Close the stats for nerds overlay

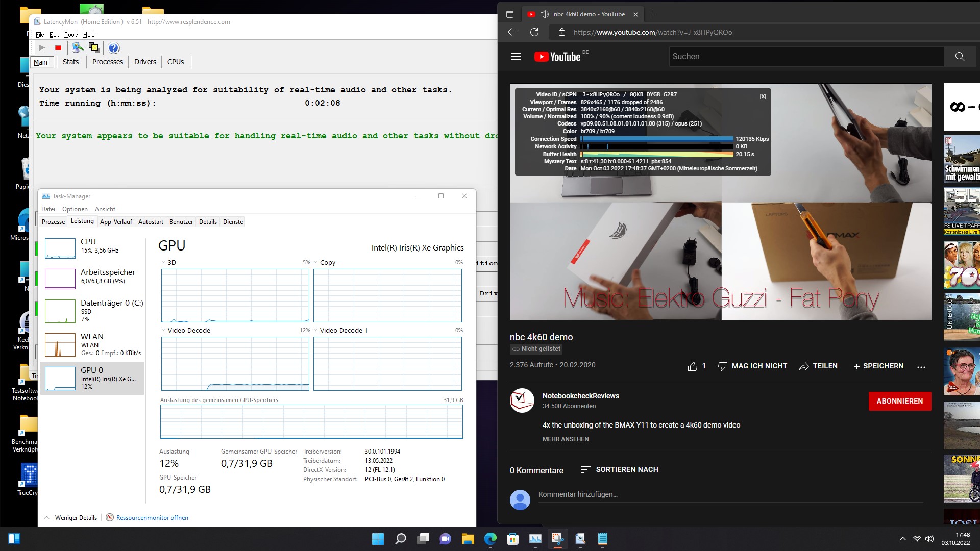(x=763, y=96)
